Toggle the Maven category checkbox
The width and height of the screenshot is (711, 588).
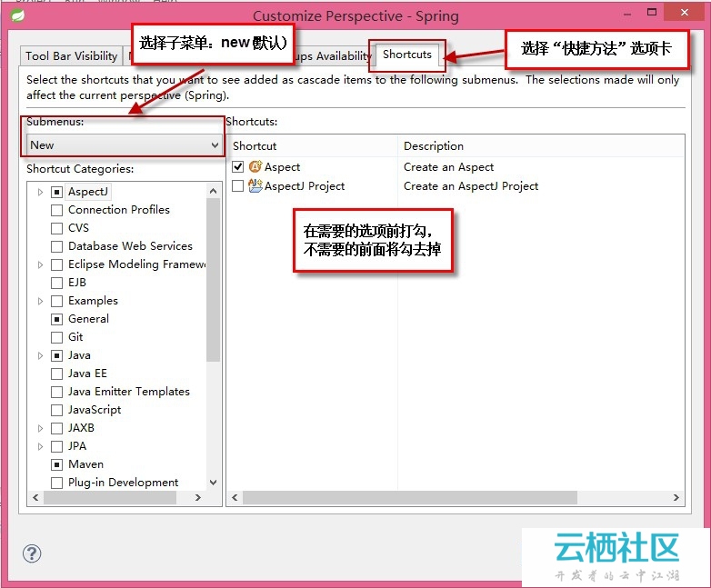click(56, 464)
